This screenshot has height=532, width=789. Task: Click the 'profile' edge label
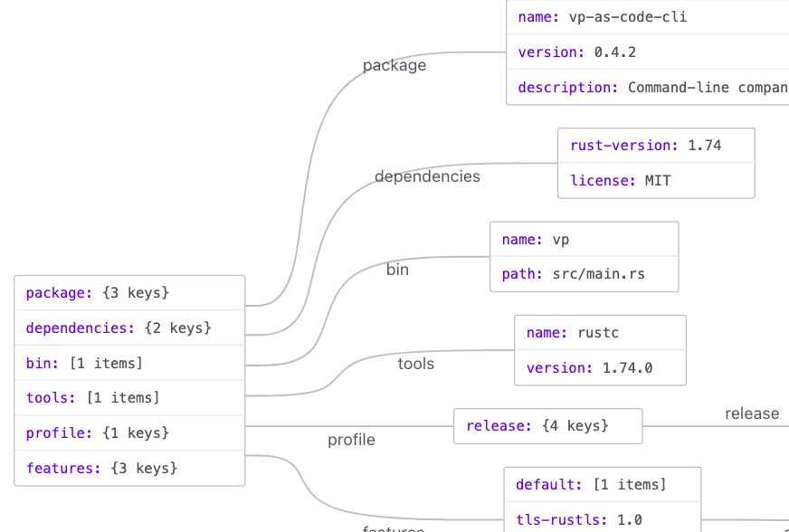point(351,440)
